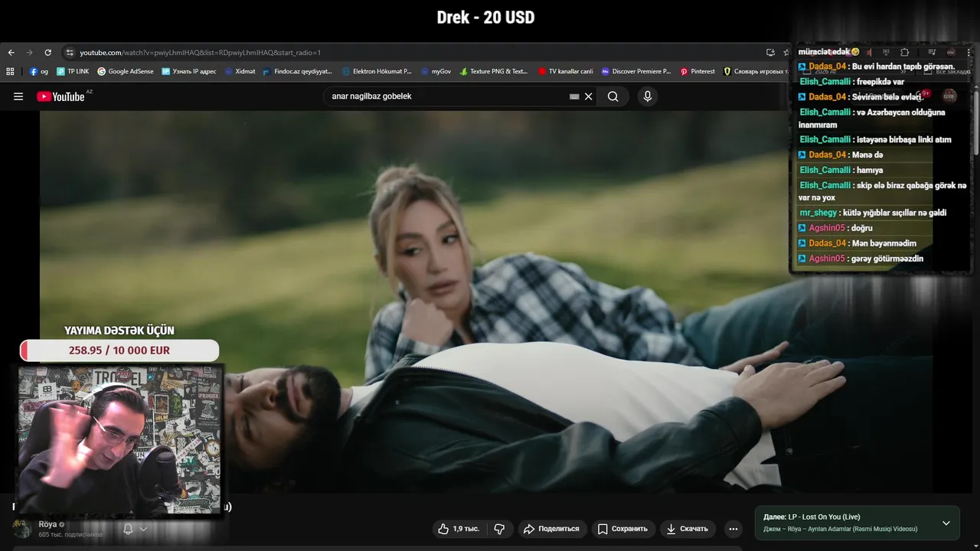The image size is (980, 551).
Task: Install app icon in address bar
Action: coord(770,53)
